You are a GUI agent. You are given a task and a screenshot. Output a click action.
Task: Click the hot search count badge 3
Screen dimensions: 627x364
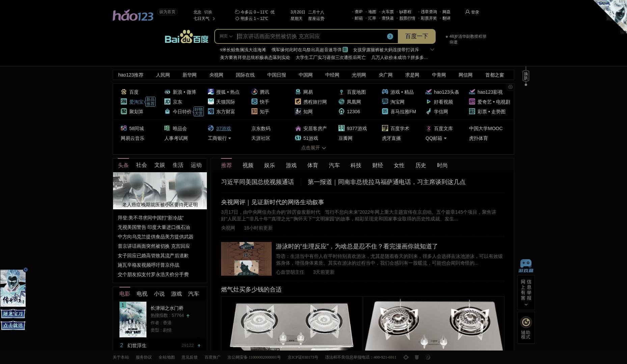(390, 36)
